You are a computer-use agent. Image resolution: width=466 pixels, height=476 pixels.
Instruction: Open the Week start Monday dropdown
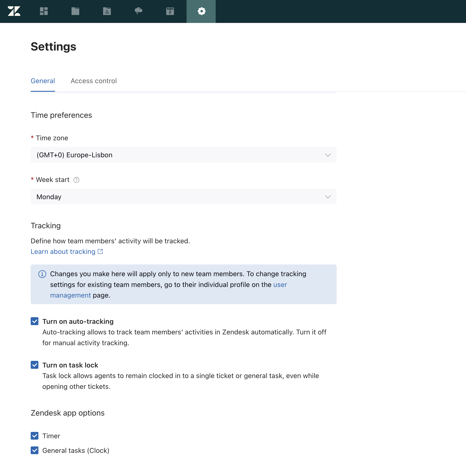point(184,197)
